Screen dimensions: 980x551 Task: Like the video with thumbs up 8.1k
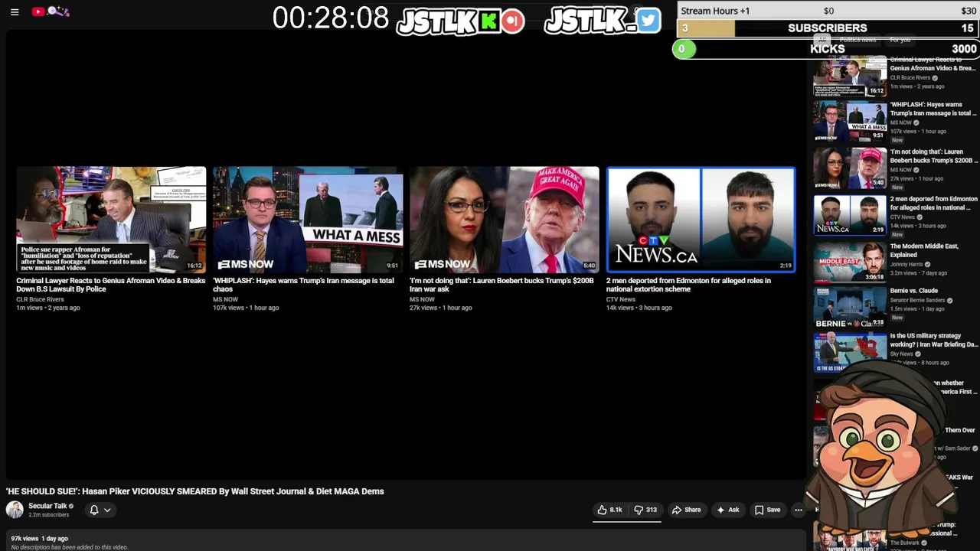pyautogui.click(x=610, y=510)
